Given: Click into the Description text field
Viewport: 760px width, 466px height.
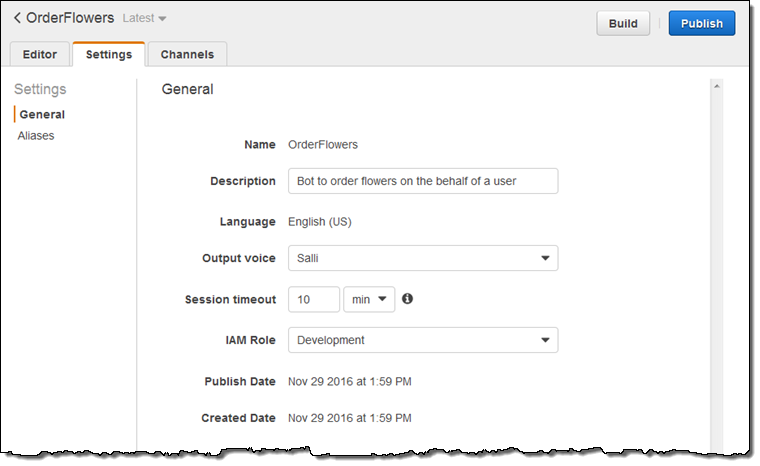Looking at the screenshot, I should point(422,181).
